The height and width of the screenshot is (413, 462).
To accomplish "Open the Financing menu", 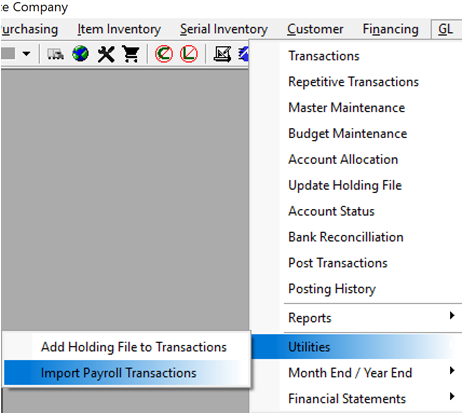I will click(391, 29).
